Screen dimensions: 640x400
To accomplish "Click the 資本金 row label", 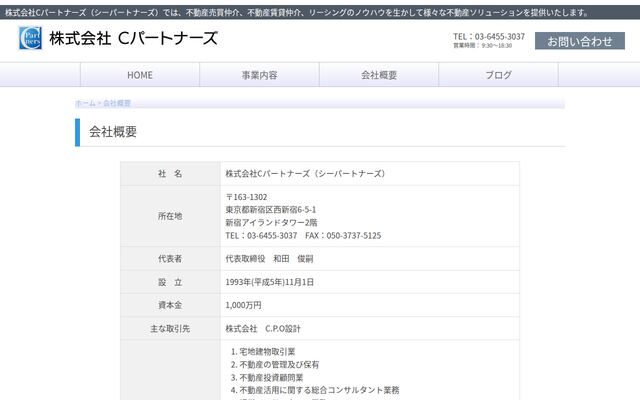I will (x=170, y=305).
